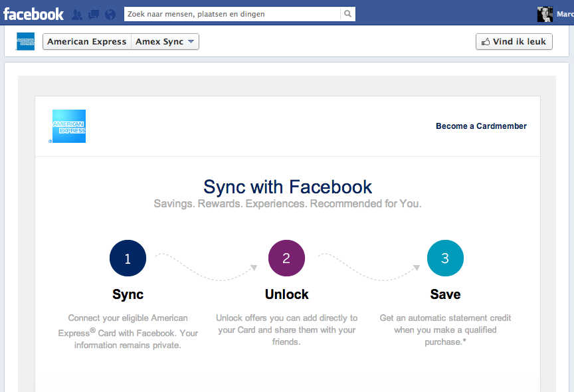Open the 'Become a Cardmember' link
Image resolution: width=574 pixels, height=392 pixels.
pyautogui.click(x=481, y=126)
